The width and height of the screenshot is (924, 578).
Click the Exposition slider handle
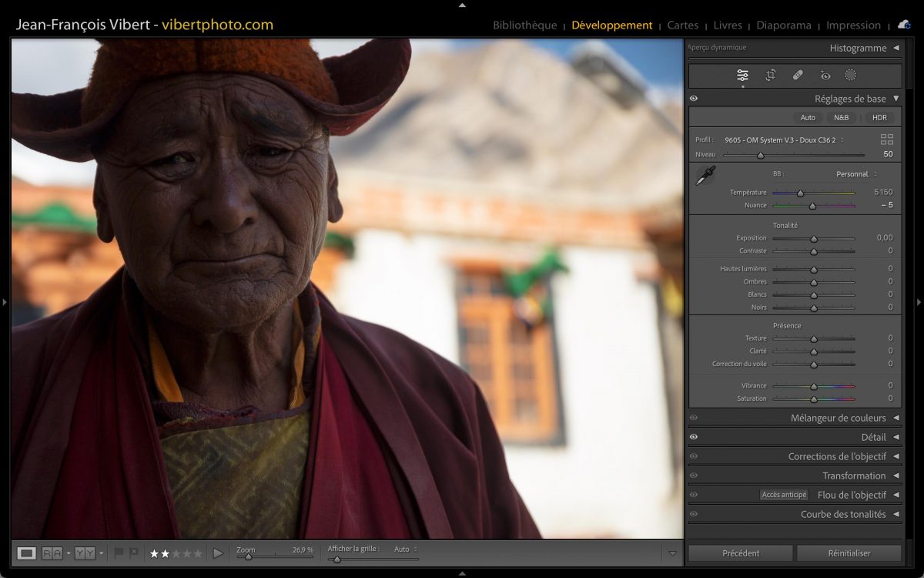[813, 239]
